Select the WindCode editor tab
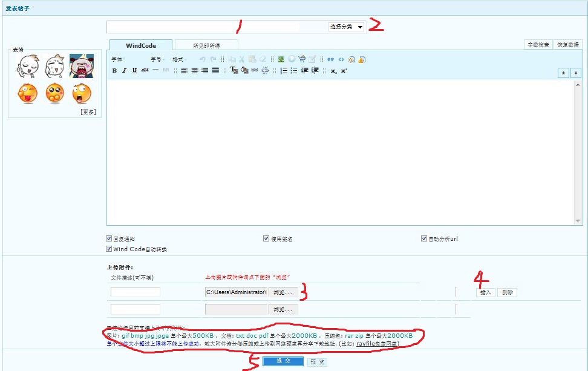This screenshot has height=371, width=588. (140, 45)
